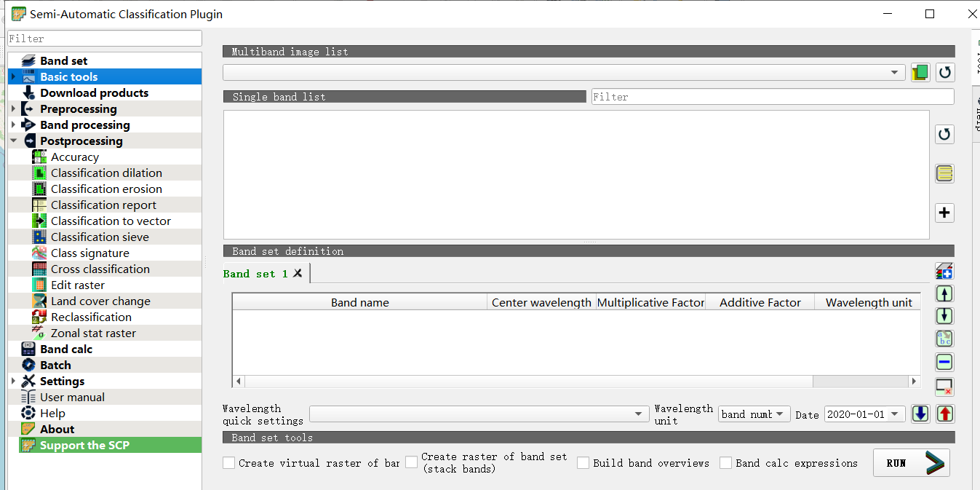Click Band name column header

pos(359,302)
